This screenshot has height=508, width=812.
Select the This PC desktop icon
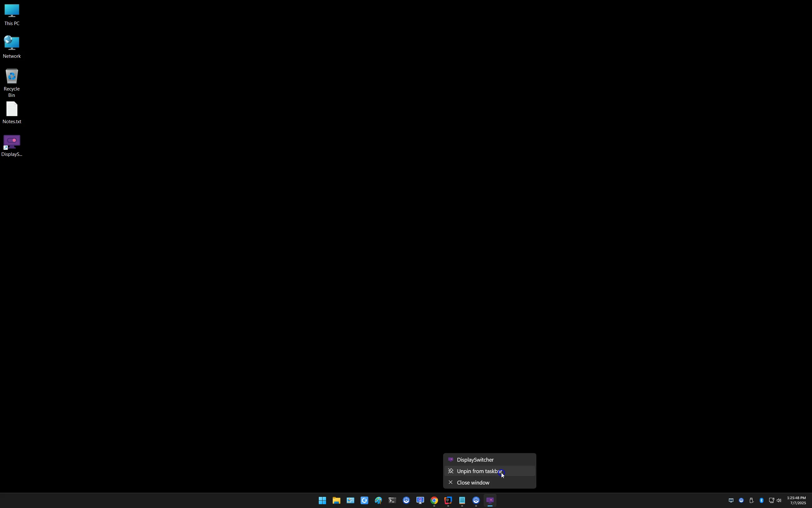coord(12,15)
